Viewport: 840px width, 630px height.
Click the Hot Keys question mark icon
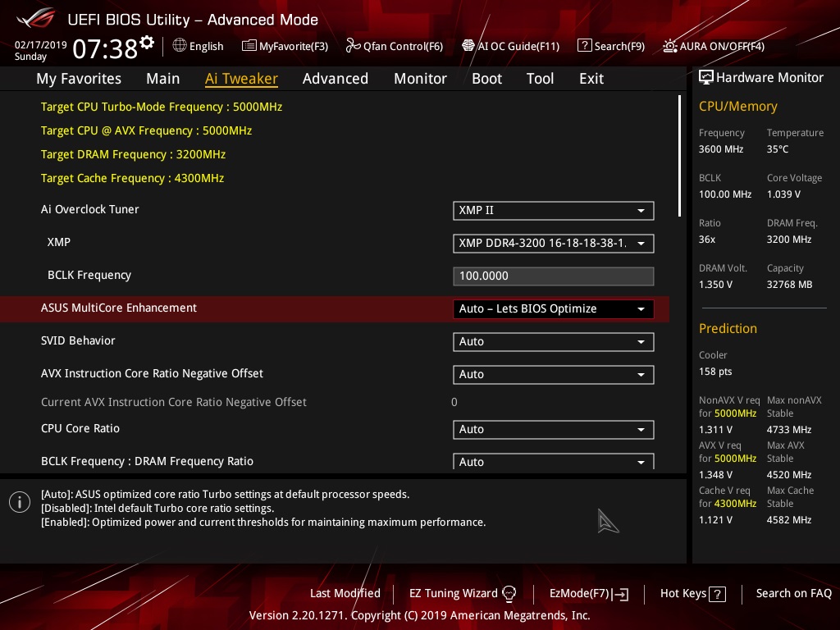tap(717, 594)
